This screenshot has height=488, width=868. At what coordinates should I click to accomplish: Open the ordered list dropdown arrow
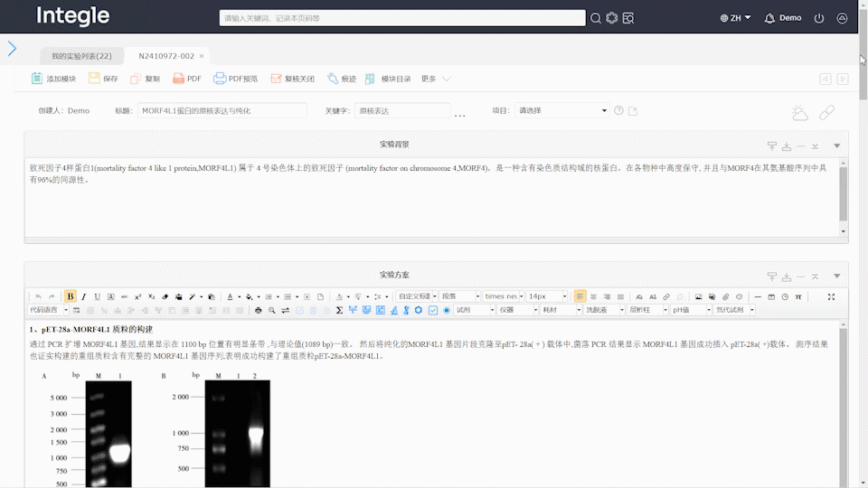coord(278,297)
